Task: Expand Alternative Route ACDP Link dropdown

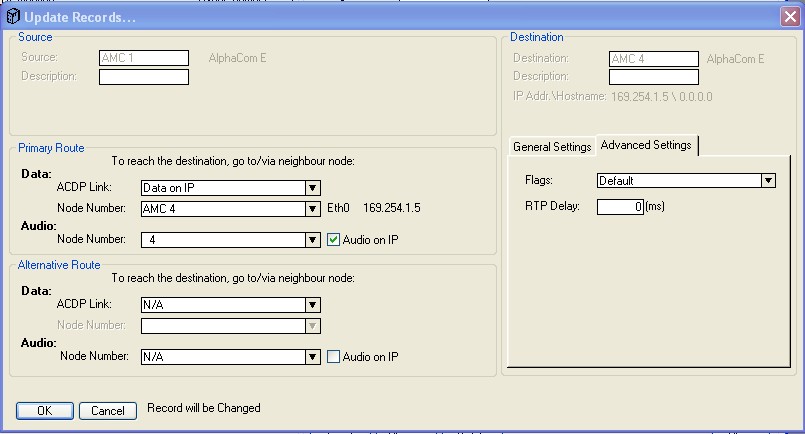Action: (313, 305)
